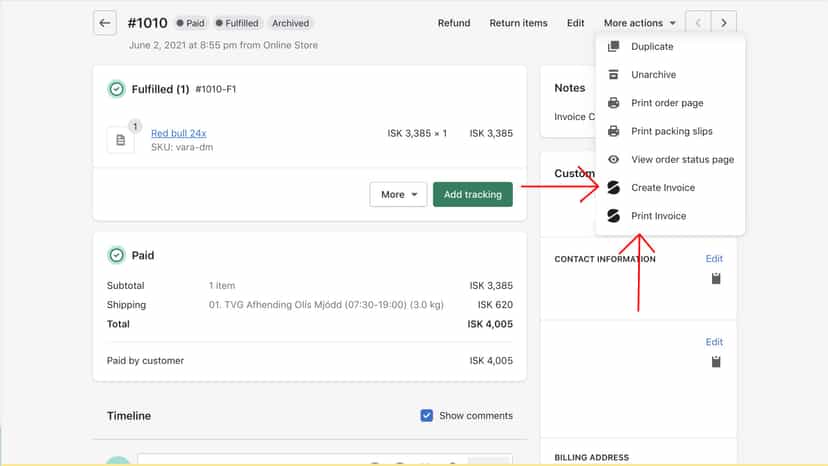The image size is (828, 466).
Task: Choose Print packing slips
Action: click(670, 131)
